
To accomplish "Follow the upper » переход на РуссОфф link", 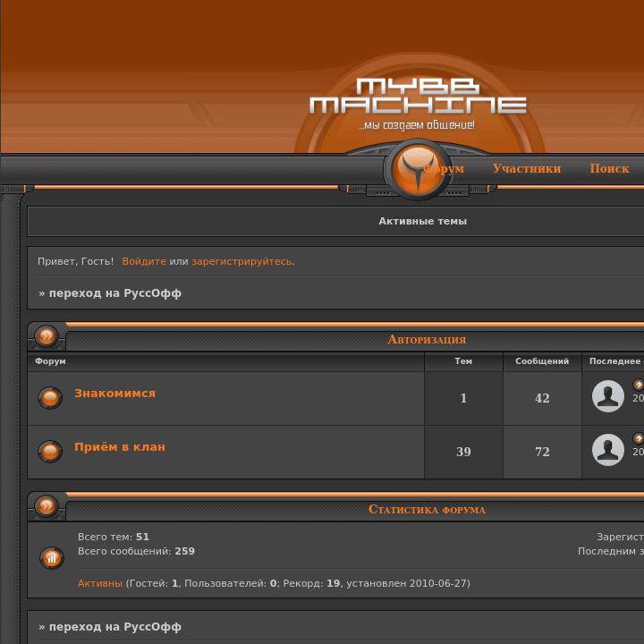I will (x=110, y=293).
